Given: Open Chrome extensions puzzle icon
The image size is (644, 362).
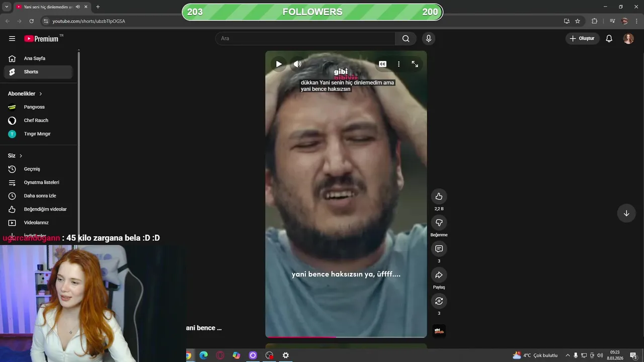Looking at the screenshot, I should tap(595, 21).
